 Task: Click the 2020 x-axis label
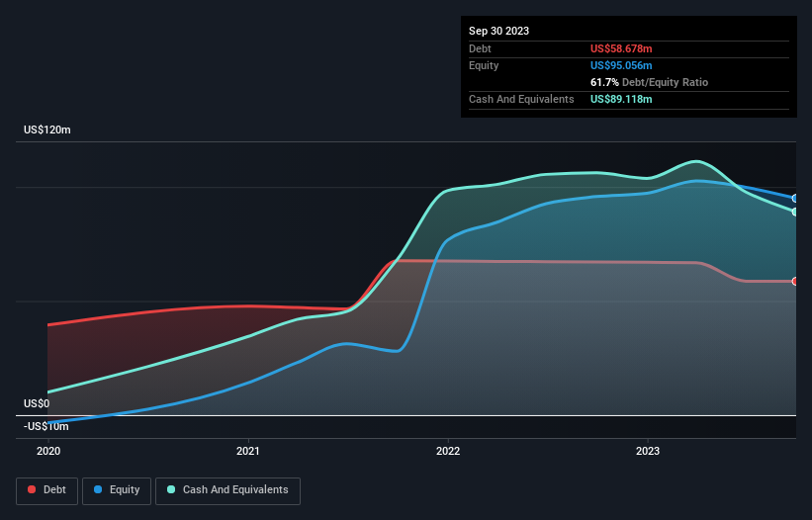pos(48,451)
